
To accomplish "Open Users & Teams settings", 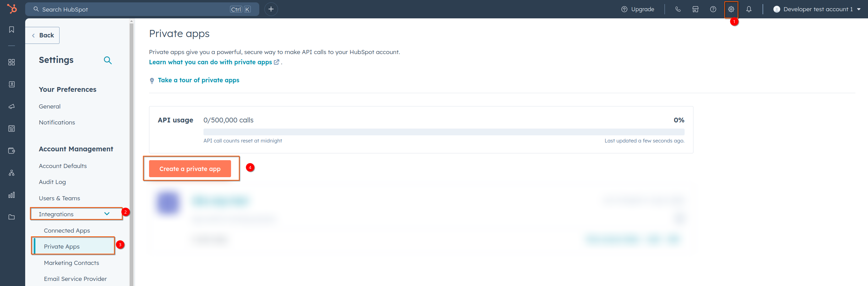I will coord(60,198).
